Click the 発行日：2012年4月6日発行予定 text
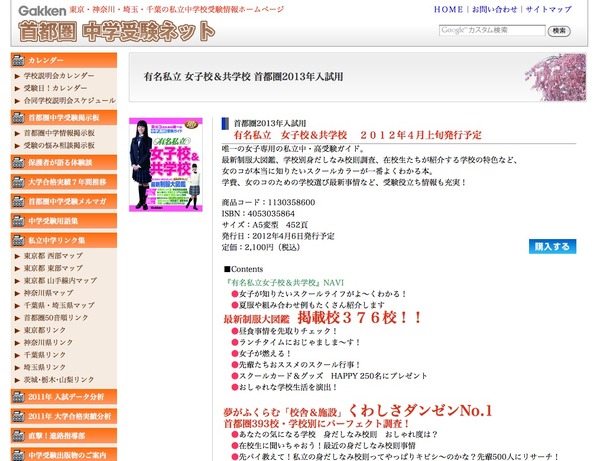This screenshot has height=461, width=600. tap(278, 236)
